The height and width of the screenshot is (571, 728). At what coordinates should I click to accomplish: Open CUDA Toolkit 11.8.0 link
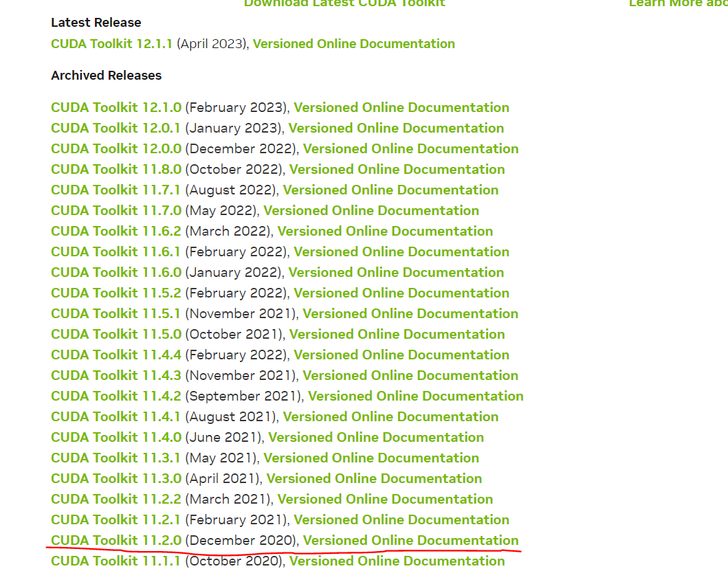tap(116, 169)
